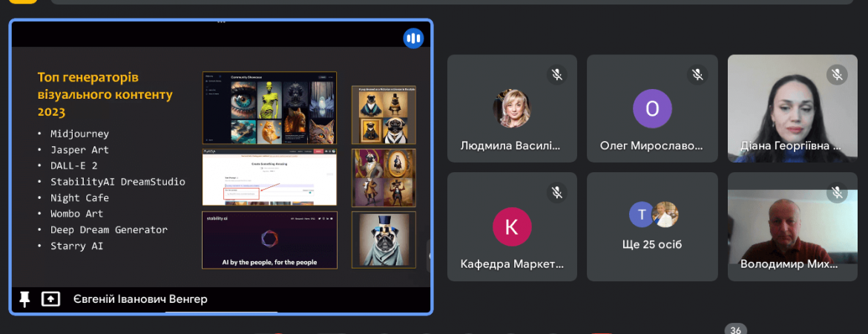
Task: Click the muted mic icon on Володимир's tile
Action: click(837, 192)
